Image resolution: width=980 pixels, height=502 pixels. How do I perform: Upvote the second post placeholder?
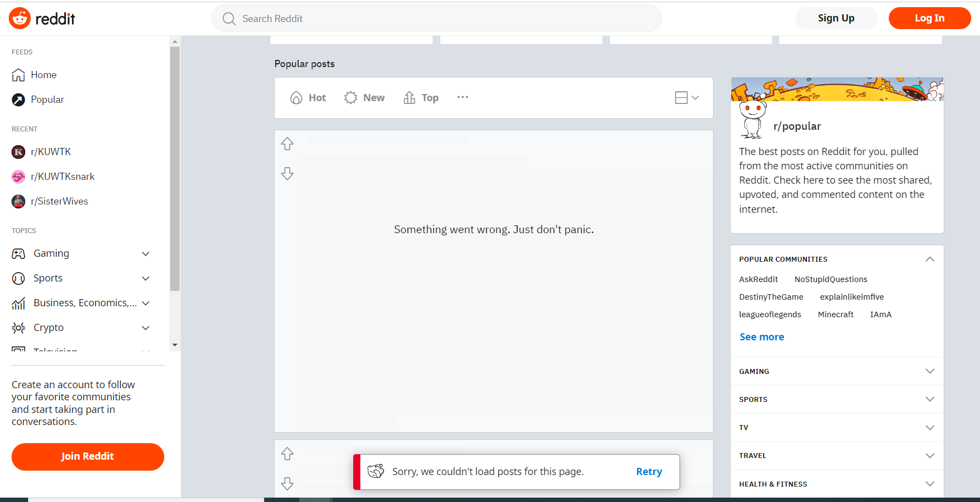287,454
